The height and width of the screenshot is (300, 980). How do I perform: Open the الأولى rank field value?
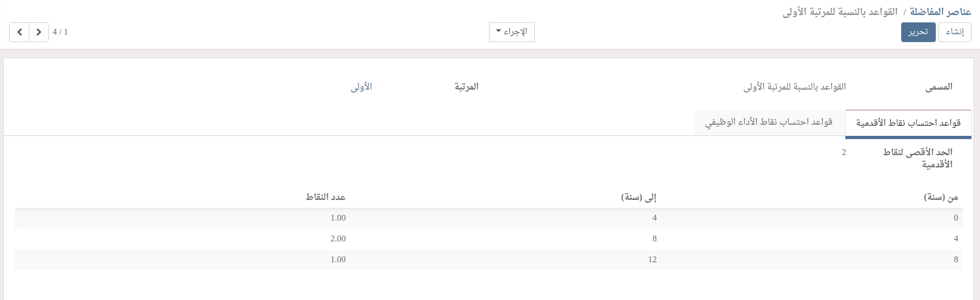(361, 87)
